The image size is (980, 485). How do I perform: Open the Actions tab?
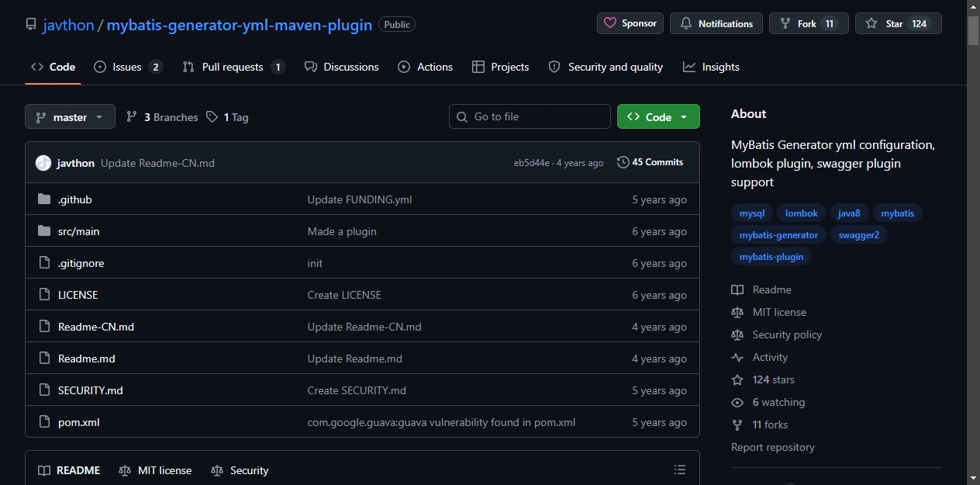(425, 67)
